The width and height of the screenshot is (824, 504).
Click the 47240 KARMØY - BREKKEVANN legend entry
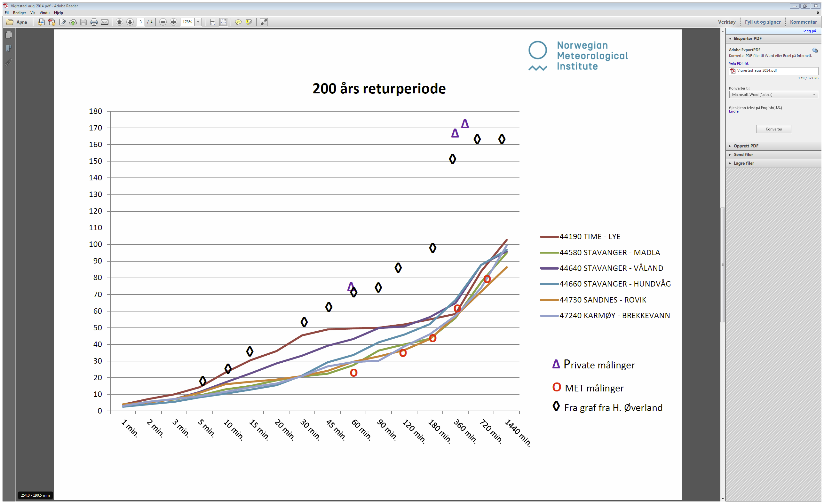[605, 316]
